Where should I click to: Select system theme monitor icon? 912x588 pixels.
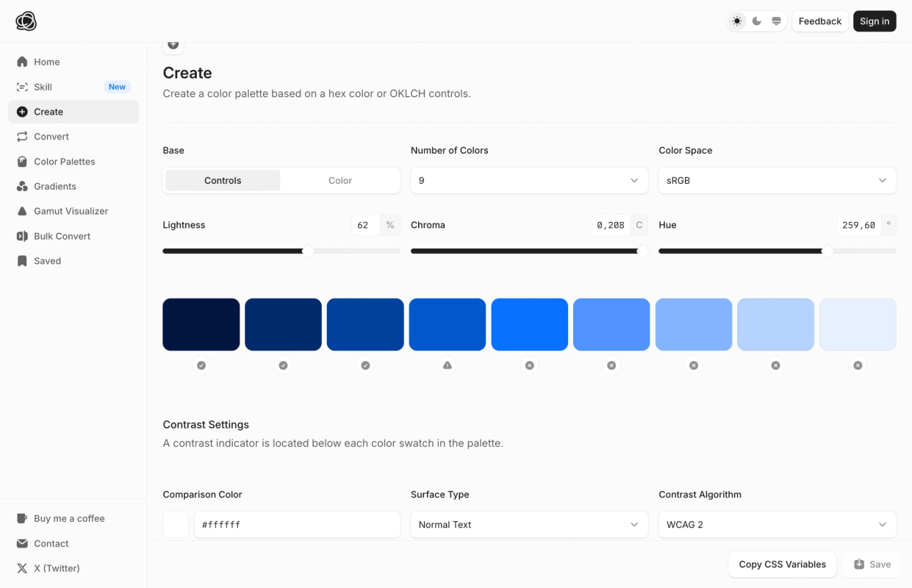pyautogui.click(x=776, y=21)
